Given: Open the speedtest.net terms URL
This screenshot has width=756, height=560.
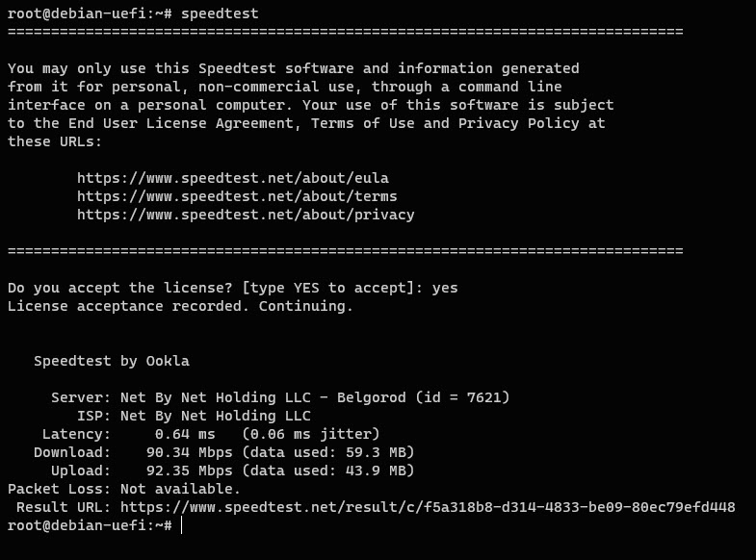Looking at the screenshot, I should click(x=237, y=196).
